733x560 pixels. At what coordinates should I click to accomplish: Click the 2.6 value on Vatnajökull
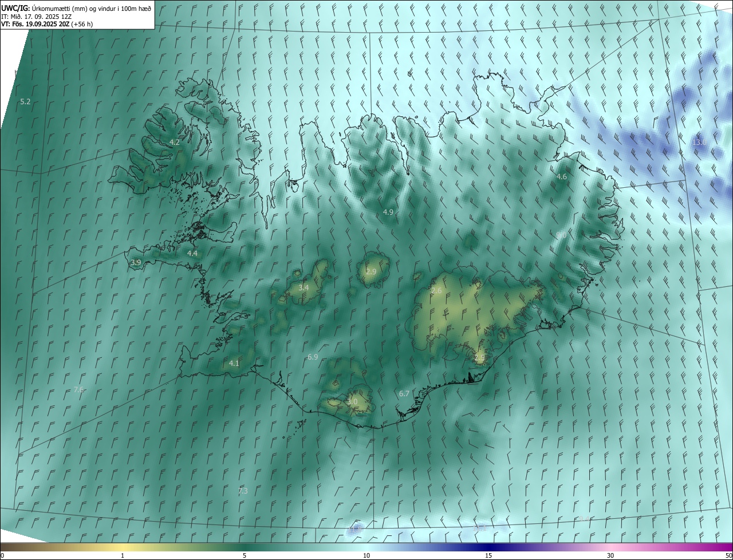coord(436,291)
